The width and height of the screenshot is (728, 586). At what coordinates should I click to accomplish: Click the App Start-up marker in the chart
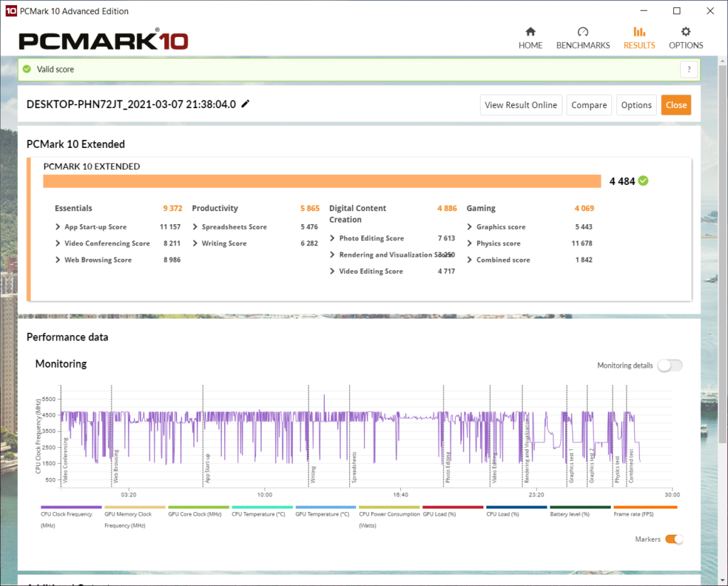point(208,469)
